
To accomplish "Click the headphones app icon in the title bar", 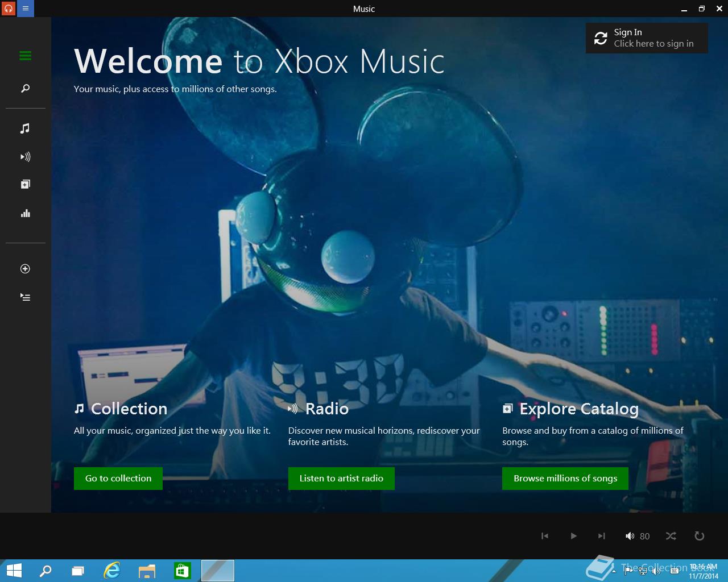I will [x=9, y=9].
